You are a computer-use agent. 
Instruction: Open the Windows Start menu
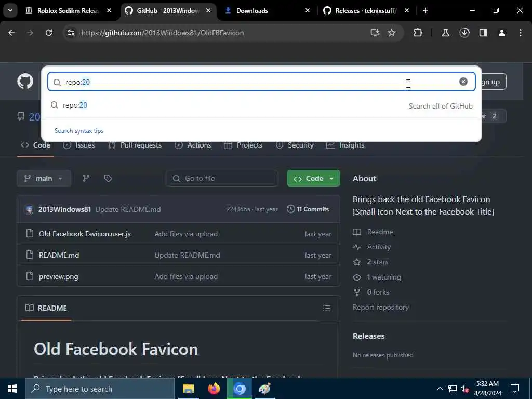12,389
